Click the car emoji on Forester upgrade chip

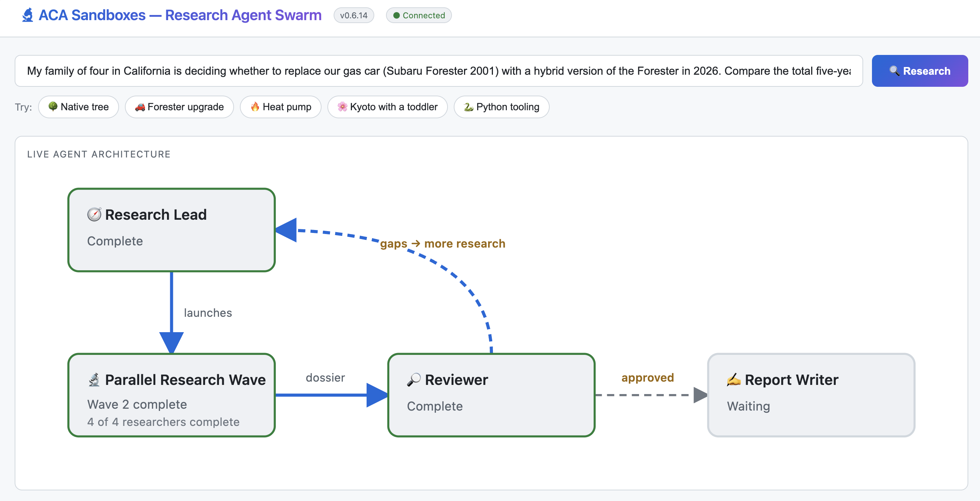[x=140, y=107]
